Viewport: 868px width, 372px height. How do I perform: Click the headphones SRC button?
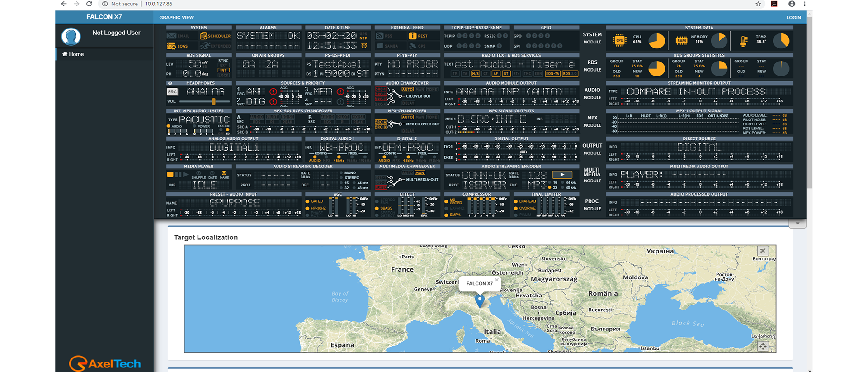pos(172,92)
